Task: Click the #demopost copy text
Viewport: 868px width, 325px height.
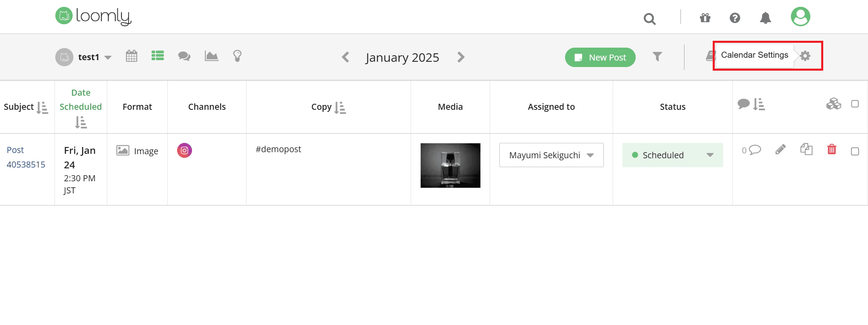Action: tap(278, 149)
